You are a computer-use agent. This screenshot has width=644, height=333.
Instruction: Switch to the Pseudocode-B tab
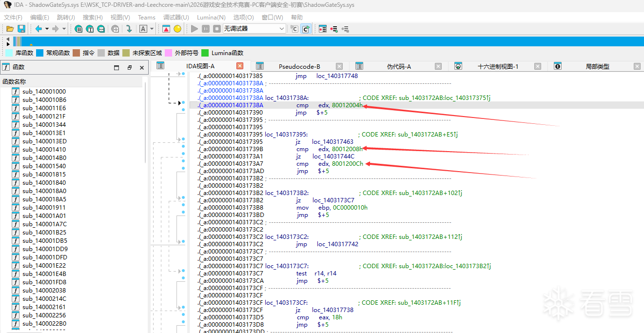click(x=299, y=66)
